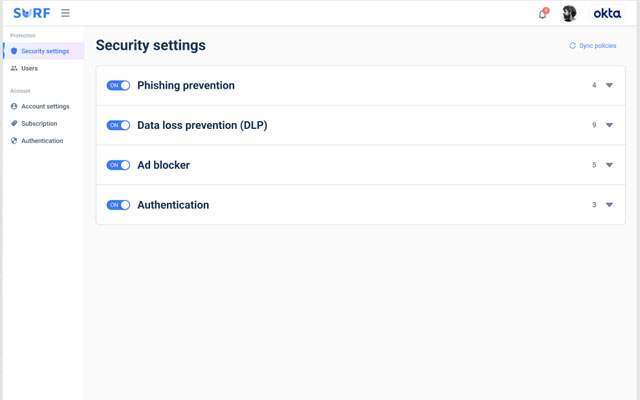This screenshot has height=400, width=640.
Task: Expand the Ad blocker section arrow
Action: point(609,165)
